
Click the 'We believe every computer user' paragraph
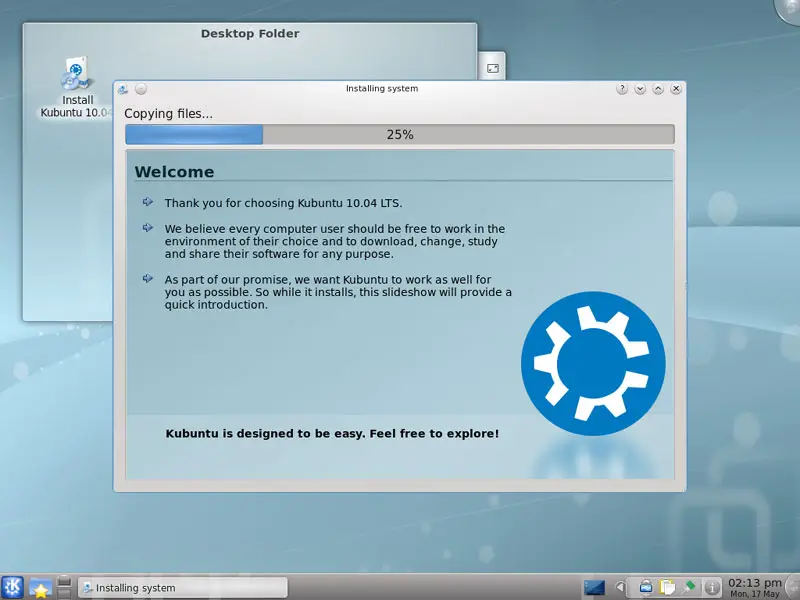[335, 241]
